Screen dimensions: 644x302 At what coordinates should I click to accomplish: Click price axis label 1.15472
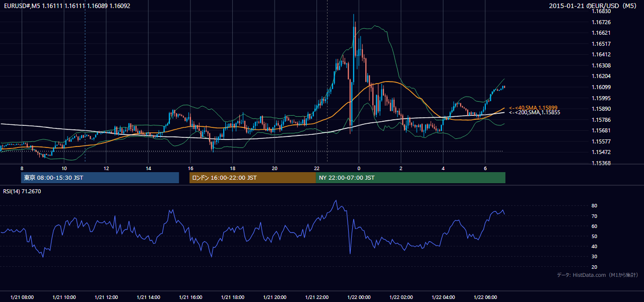[x=601, y=152]
